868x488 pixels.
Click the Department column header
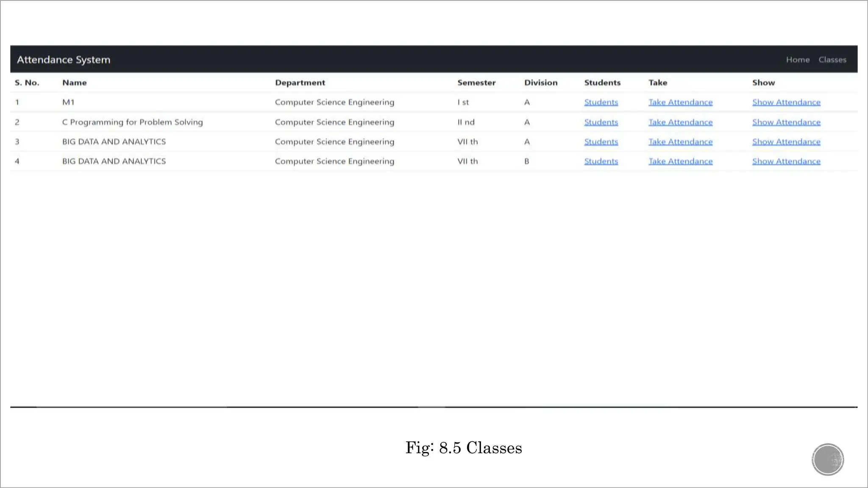click(x=300, y=83)
